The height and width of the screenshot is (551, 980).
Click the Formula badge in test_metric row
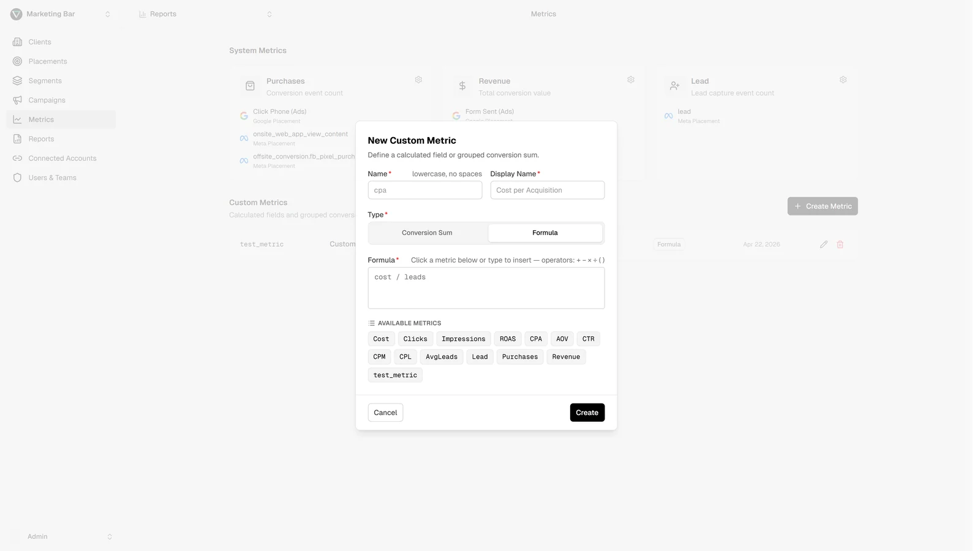(x=669, y=244)
